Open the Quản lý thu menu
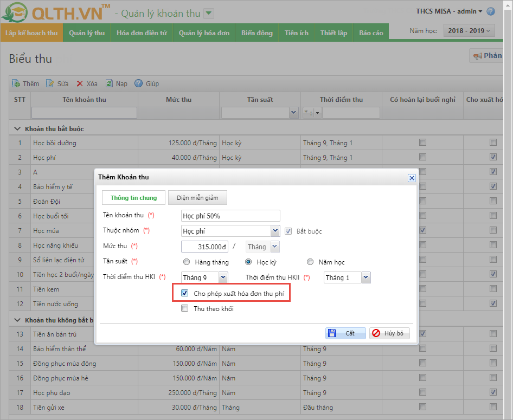Screen dimensions: 513x420 [87, 33]
